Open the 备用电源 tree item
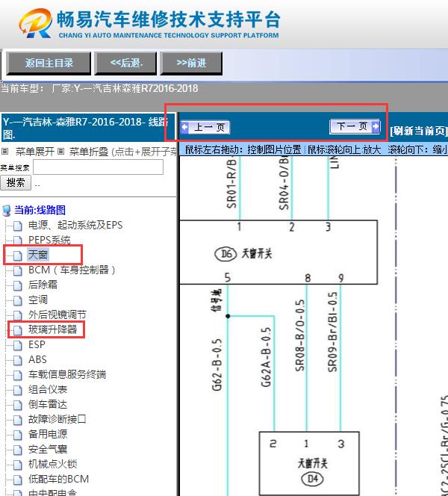The image size is (448, 496). click(x=48, y=434)
